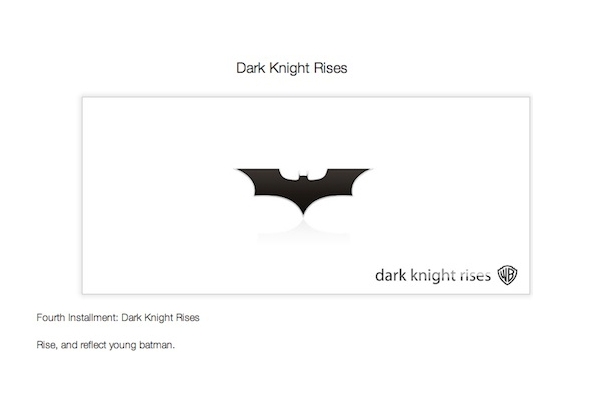Click the word 'rises' beside the WB shield
The image size is (600, 400).
point(475,276)
